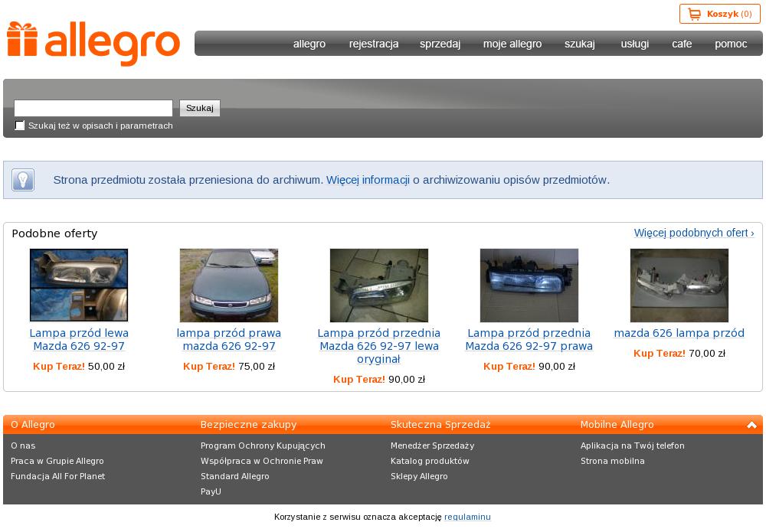
Task: Open 'Współpraca w Ochronie Praw' footer link
Action: 262,462
